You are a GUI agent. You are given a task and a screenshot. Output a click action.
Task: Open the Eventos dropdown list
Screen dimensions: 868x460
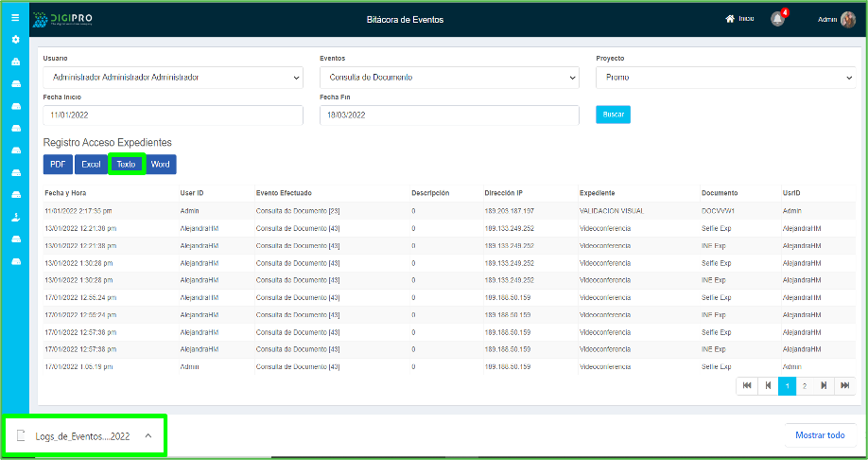449,78
